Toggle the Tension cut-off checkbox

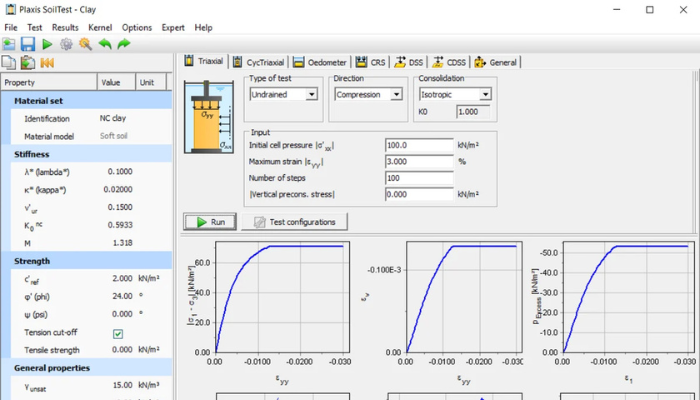(118, 333)
